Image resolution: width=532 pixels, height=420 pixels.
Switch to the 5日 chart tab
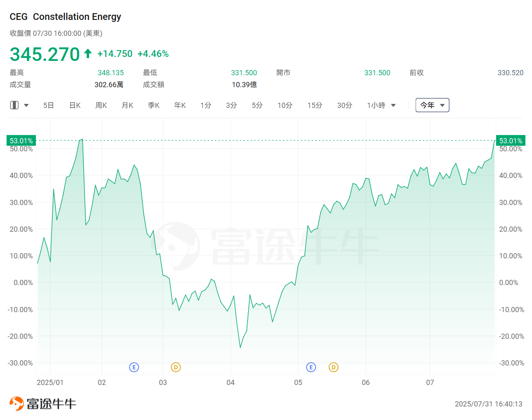click(48, 105)
